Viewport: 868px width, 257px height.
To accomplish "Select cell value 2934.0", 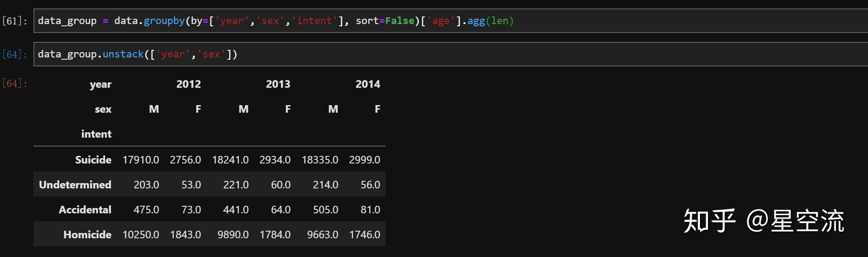I will (275, 160).
